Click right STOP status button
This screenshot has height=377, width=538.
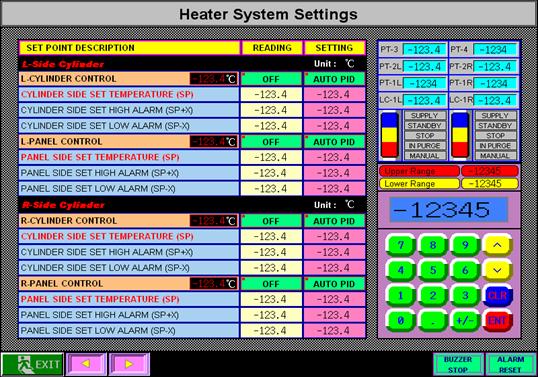tap(495, 136)
